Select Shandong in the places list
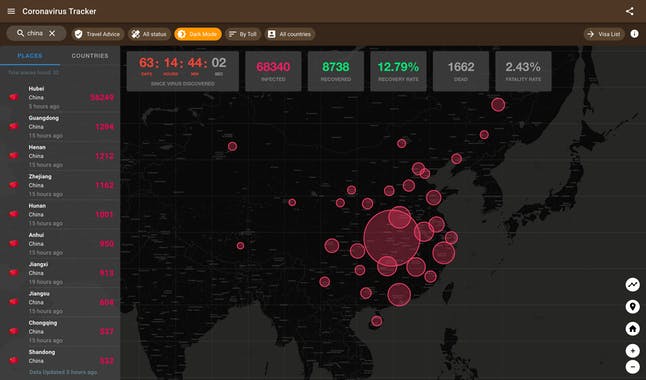Image resolution: width=646 pixels, height=380 pixels. click(60, 357)
